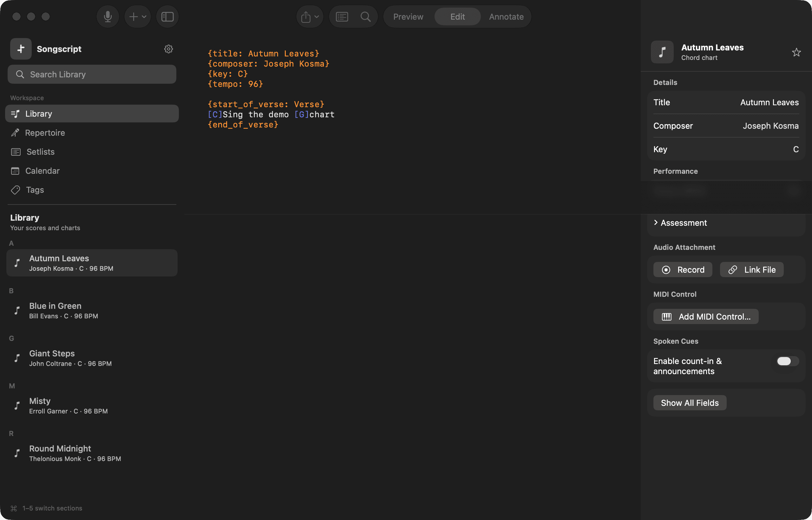Click the {composer: Joseph Kosma} line
The image size is (812, 520).
point(269,63)
